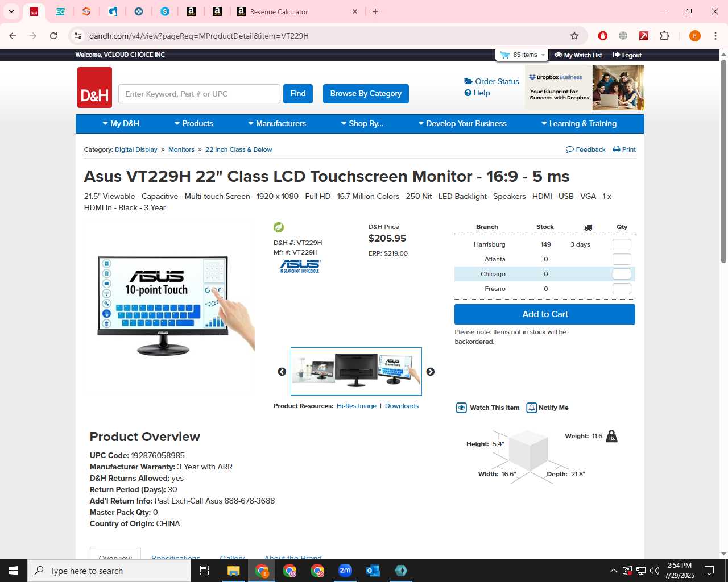
Task: Print this product page
Action: pyautogui.click(x=624, y=149)
